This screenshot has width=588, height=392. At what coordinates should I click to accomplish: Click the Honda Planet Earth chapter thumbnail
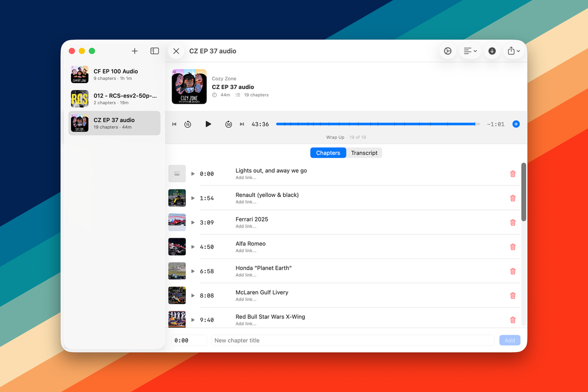(177, 271)
